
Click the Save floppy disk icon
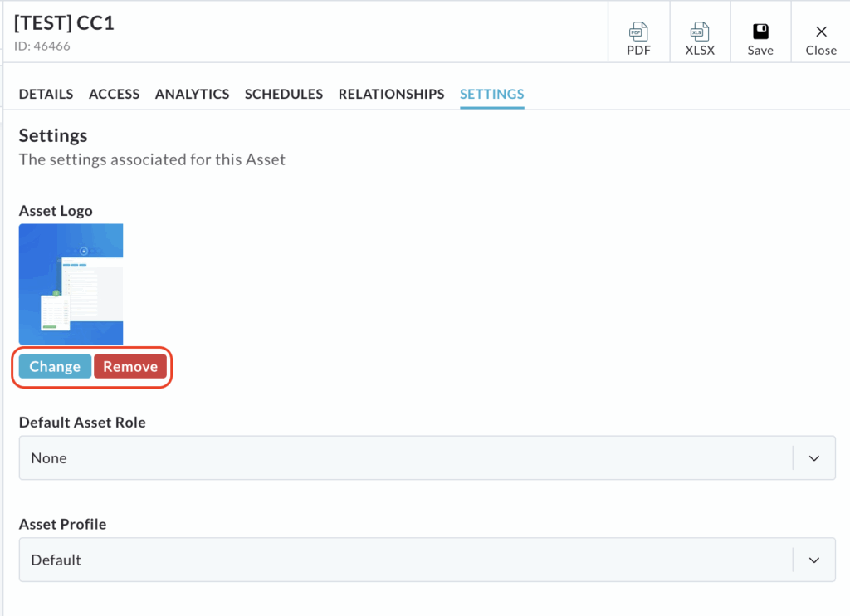[760, 32]
